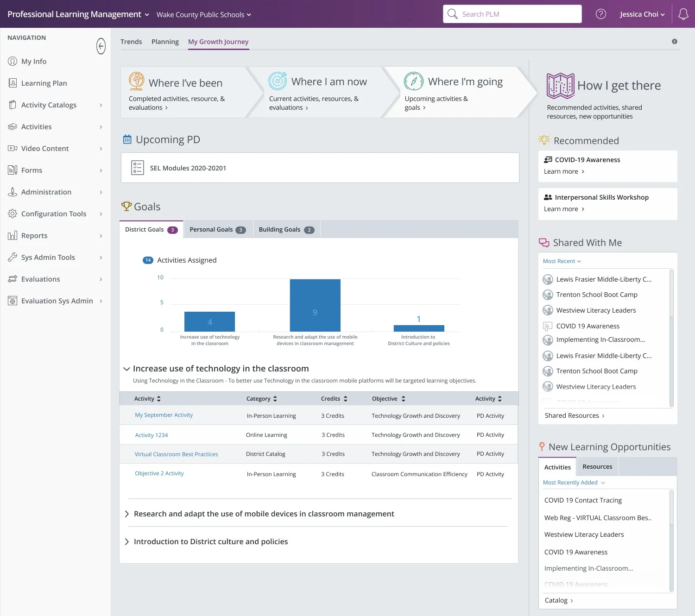Click the Search PLM input field
The image size is (695, 616).
[512, 14]
